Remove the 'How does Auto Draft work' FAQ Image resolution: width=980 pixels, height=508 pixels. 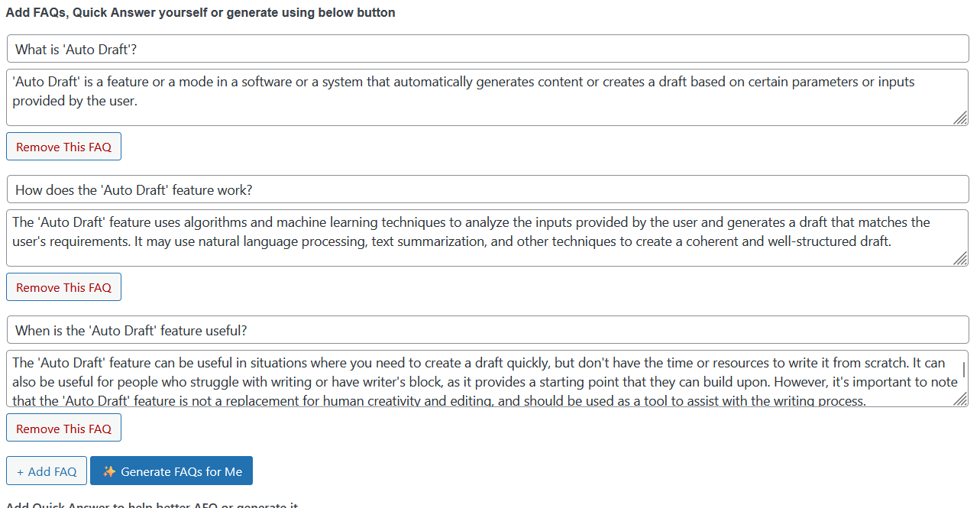point(63,286)
